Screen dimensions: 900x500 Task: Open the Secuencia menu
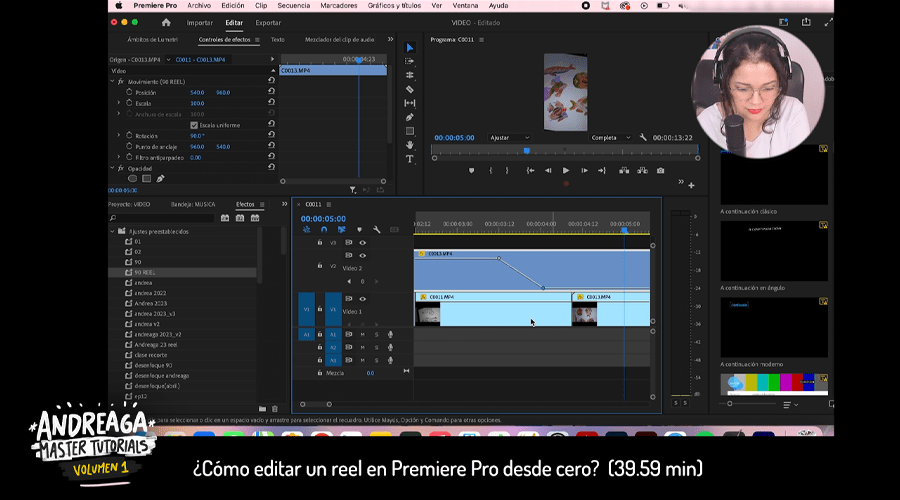293,5
